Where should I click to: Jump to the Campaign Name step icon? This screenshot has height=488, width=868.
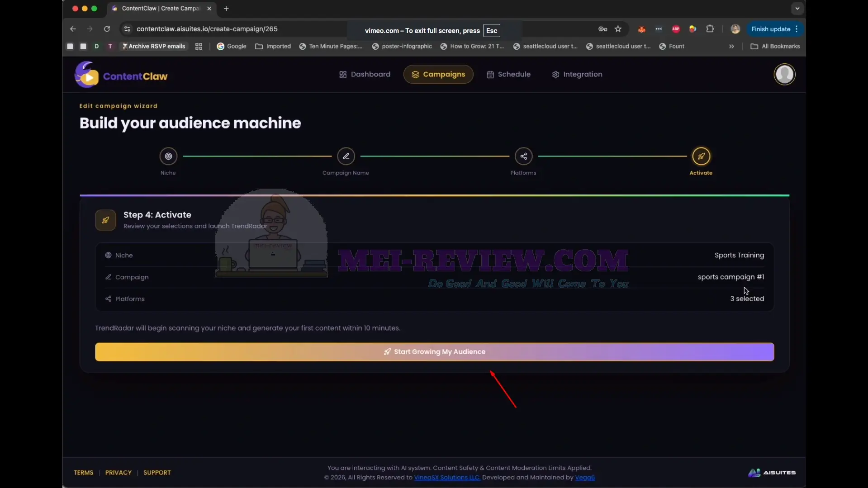346,156
